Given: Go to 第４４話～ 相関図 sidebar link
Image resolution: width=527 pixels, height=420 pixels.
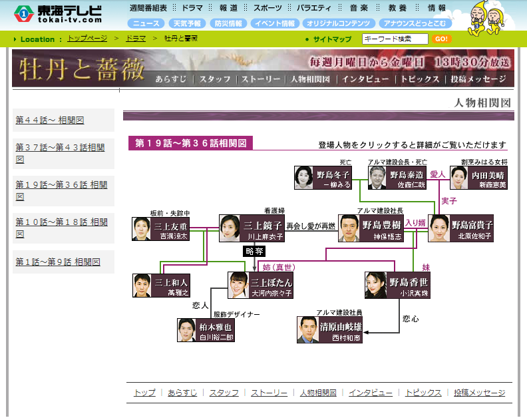Looking at the screenshot, I should pyautogui.click(x=50, y=120).
